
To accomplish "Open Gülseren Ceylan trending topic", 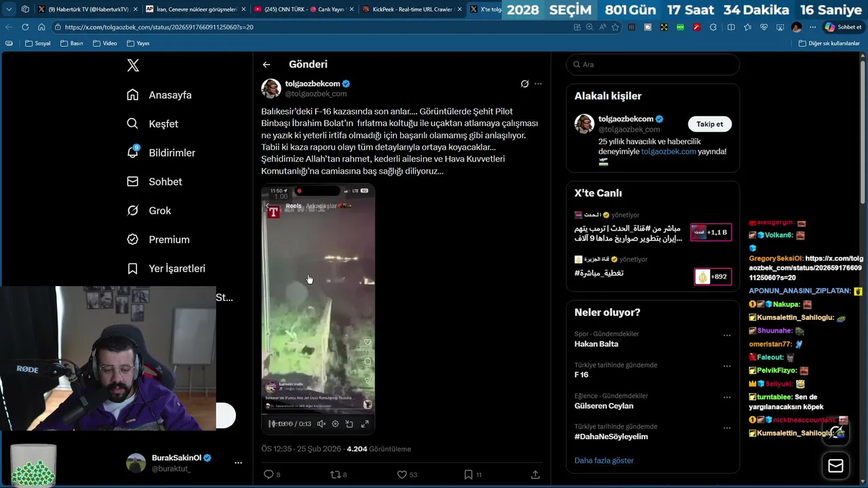I will pyautogui.click(x=604, y=406).
